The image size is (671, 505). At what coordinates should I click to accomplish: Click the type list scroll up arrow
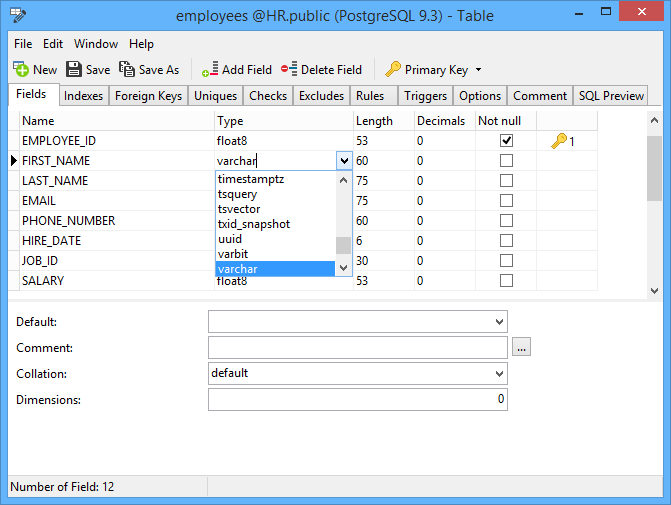tap(343, 180)
